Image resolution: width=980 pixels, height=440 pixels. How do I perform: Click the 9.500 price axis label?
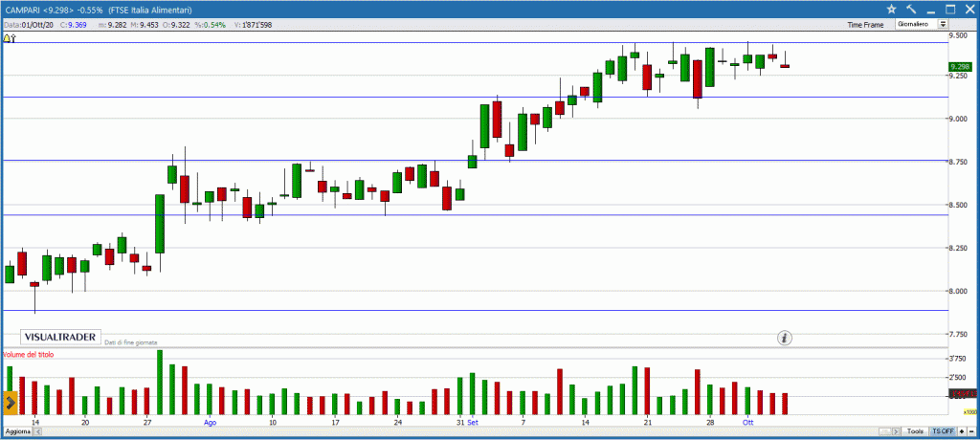[x=959, y=35]
